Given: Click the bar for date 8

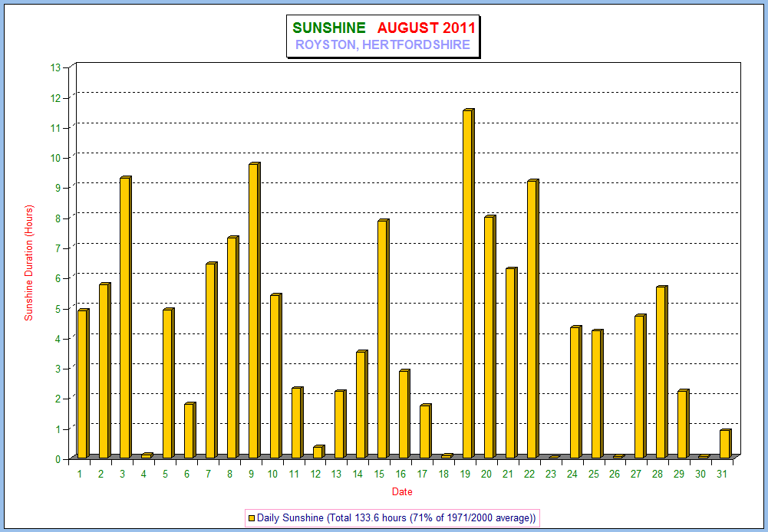Looking at the screenshot, I should pos(232,347).
